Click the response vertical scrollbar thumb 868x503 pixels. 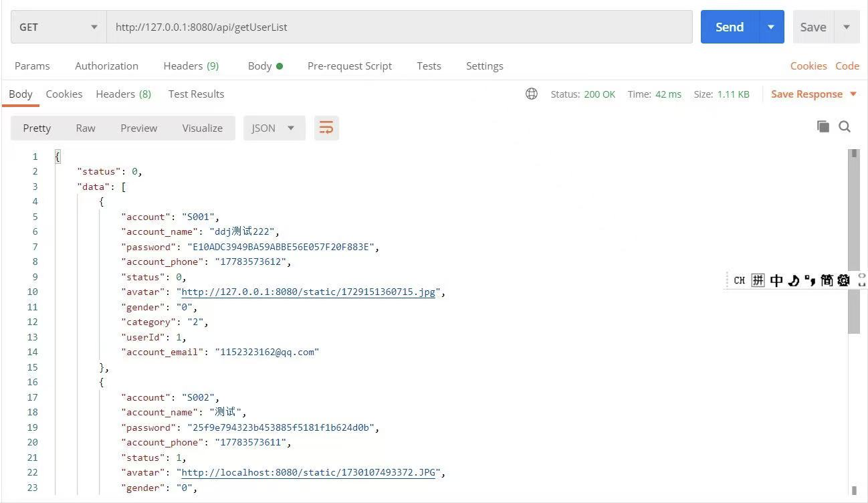tap(854, 241)
